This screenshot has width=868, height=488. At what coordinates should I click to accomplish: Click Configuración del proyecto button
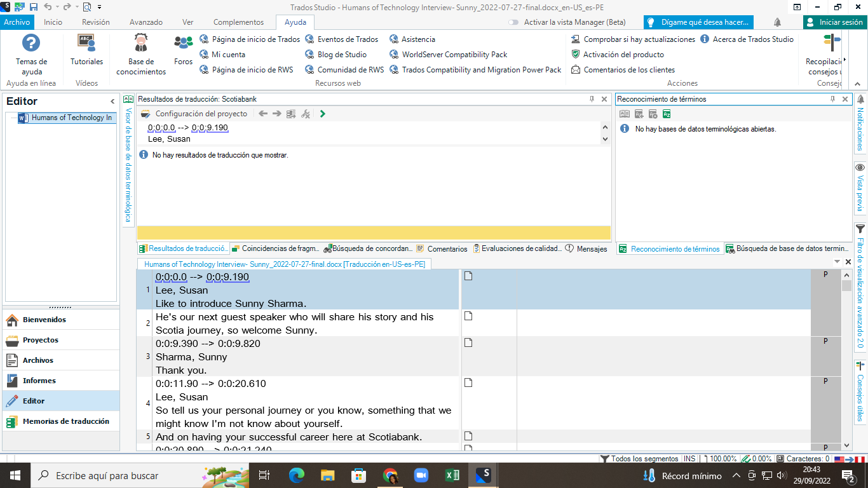pos(194,114)
